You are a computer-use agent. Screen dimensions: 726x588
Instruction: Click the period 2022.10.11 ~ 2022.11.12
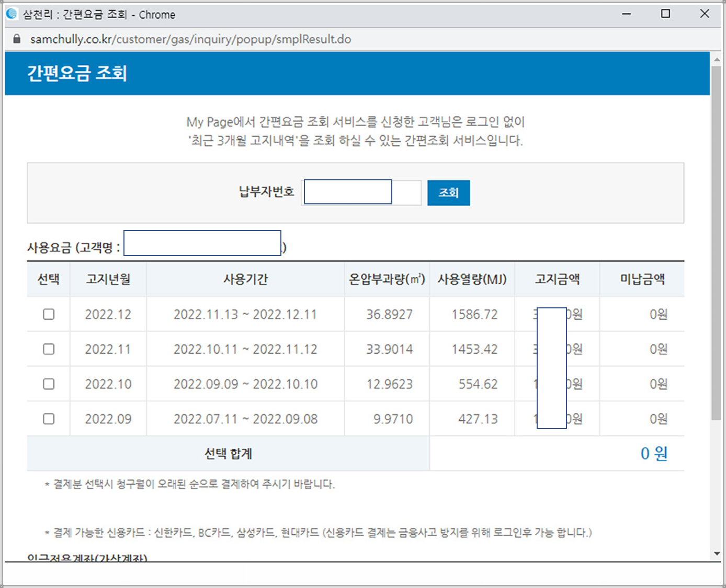pos(245,349)
